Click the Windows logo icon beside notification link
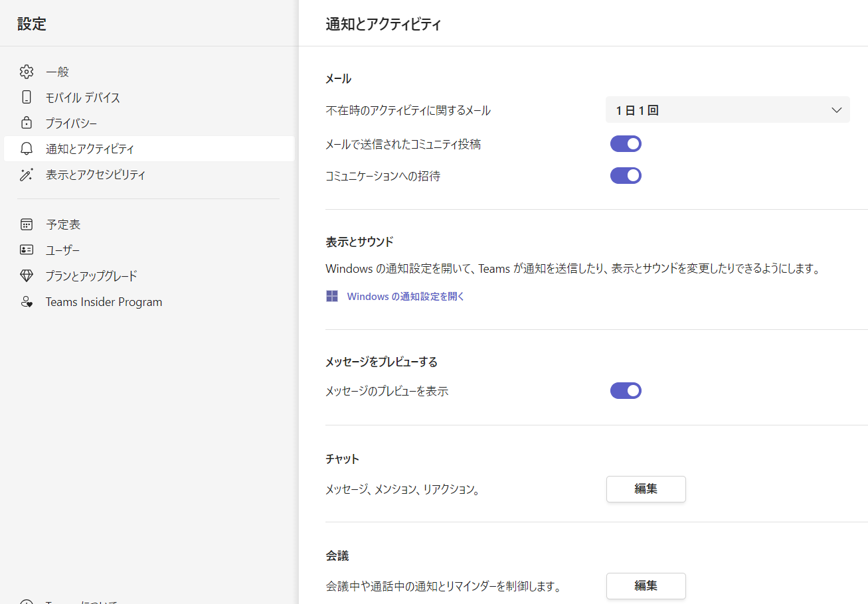This screenshot has height=604, width=868. tap(332, 296)
